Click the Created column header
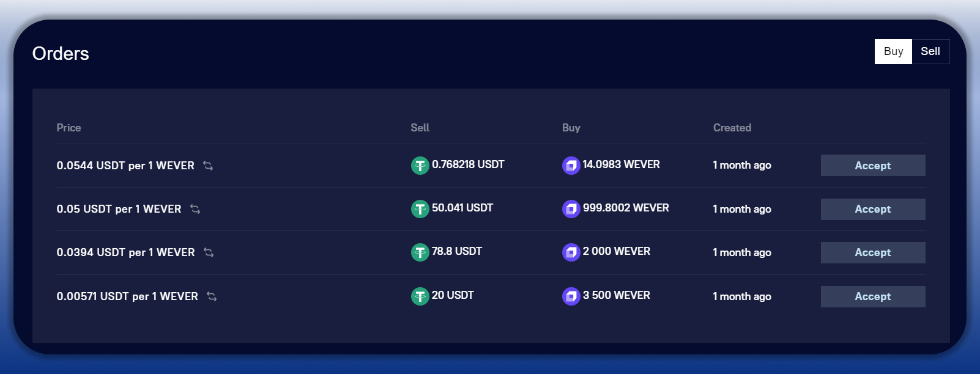 pos(732,128)
